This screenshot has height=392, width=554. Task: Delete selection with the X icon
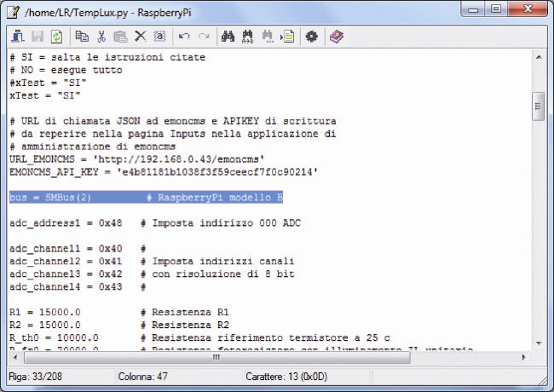pyautogui.click(x=140, y=37)
